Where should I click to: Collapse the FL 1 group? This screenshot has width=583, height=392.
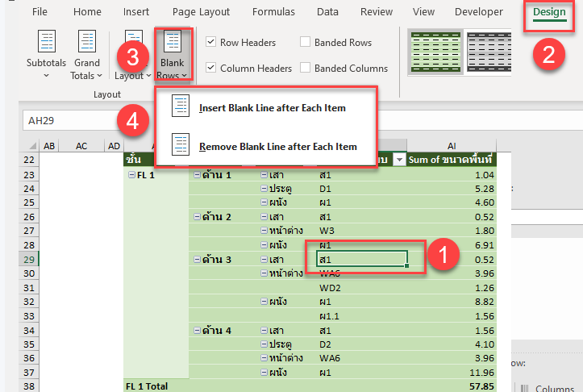click(x=131, y=175)
